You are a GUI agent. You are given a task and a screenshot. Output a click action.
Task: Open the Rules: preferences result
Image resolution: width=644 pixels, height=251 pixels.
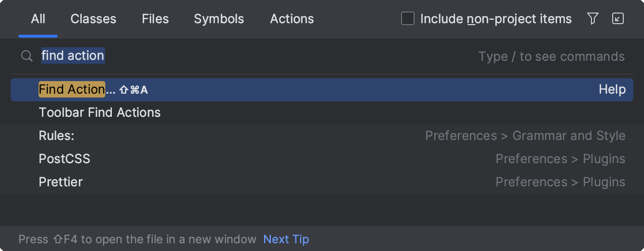(322, 136)
